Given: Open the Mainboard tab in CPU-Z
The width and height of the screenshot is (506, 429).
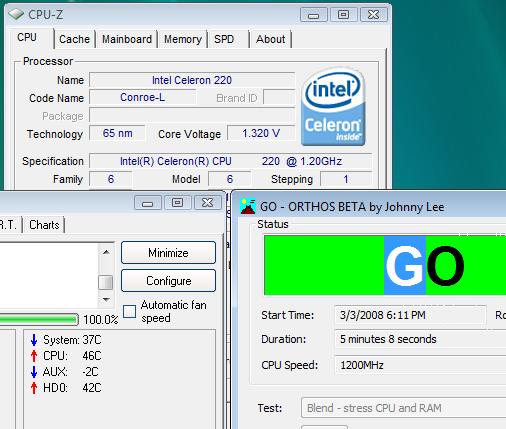Looking at the screenshot, I should (x=127, y=39).
